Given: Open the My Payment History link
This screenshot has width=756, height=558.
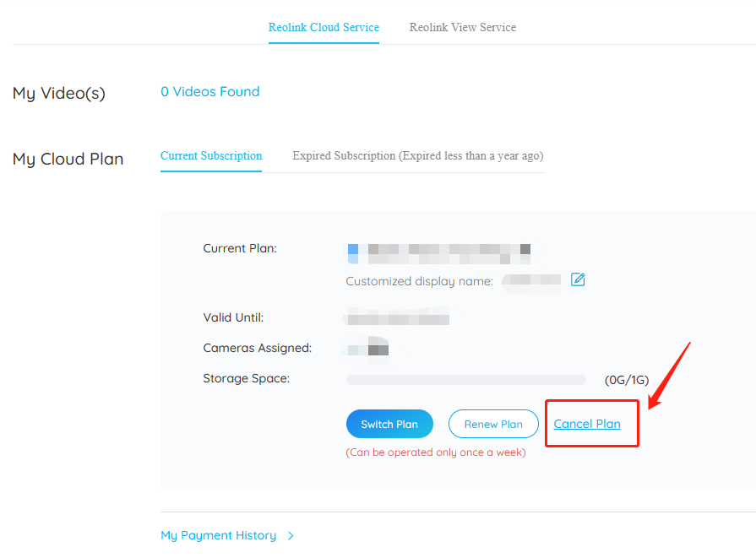Looking at the screenshot, I should 219,535.
